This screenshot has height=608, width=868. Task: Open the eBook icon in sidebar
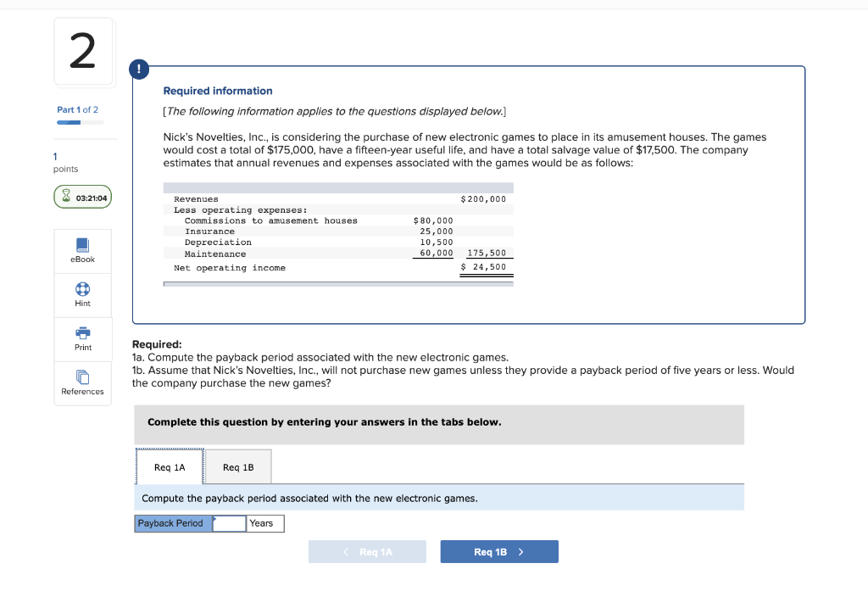[x=82, y=245]
